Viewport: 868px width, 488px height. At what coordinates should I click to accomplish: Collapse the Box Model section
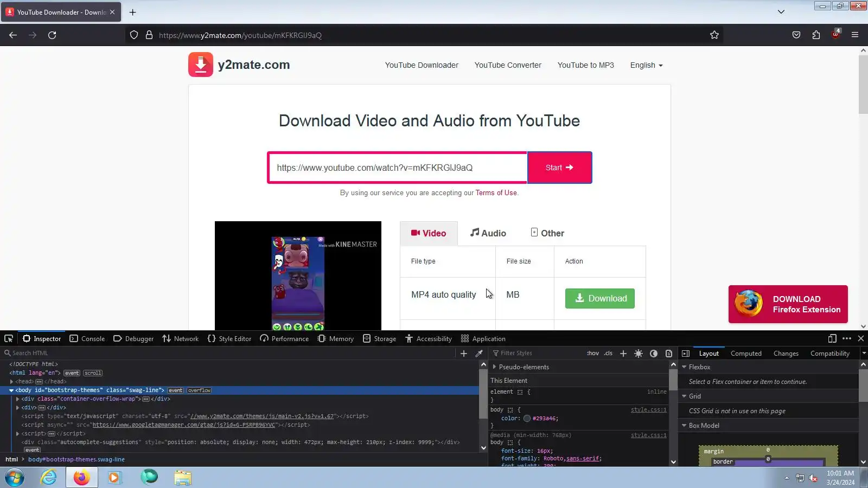coord(684,426)
